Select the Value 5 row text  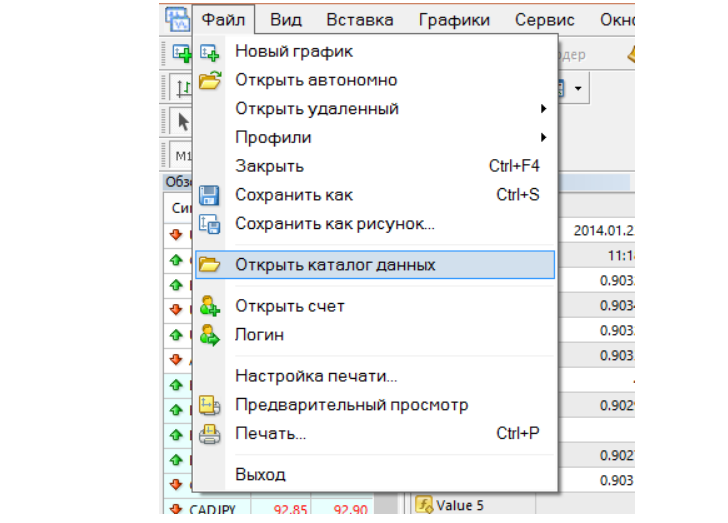[x=460, y=505]
